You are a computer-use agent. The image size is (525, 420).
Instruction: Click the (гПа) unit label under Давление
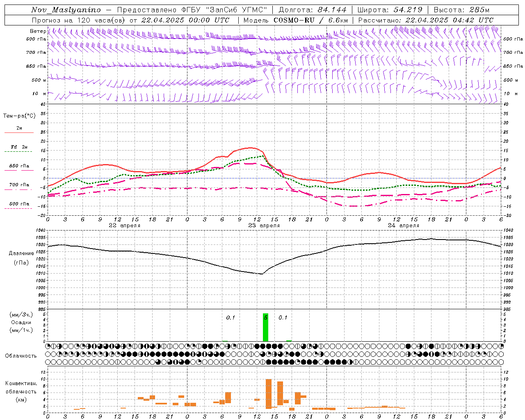tap(21, 263)
